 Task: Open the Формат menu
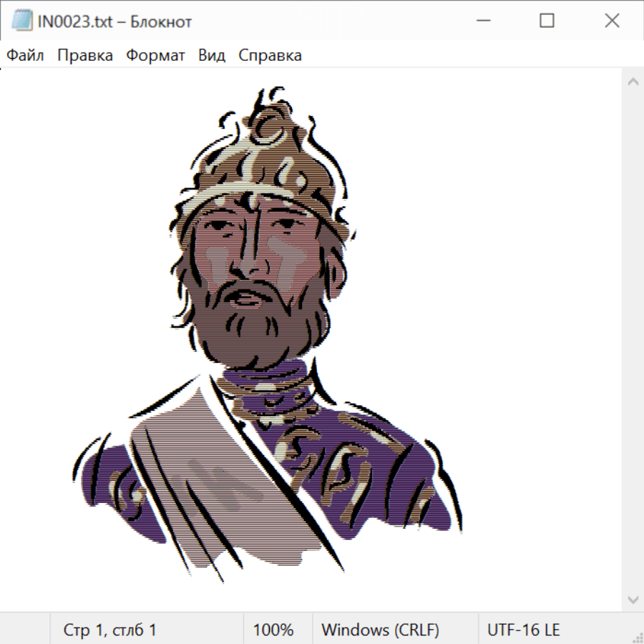tap(155, 55)
